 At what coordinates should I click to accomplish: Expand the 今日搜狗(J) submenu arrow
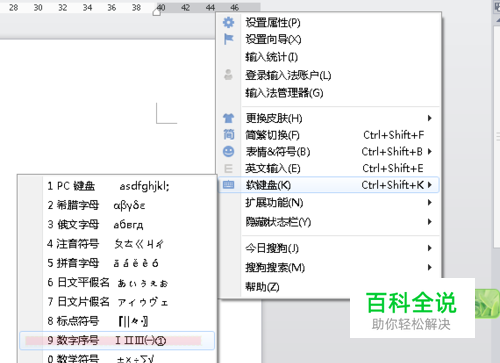click(x=430, y=248)
